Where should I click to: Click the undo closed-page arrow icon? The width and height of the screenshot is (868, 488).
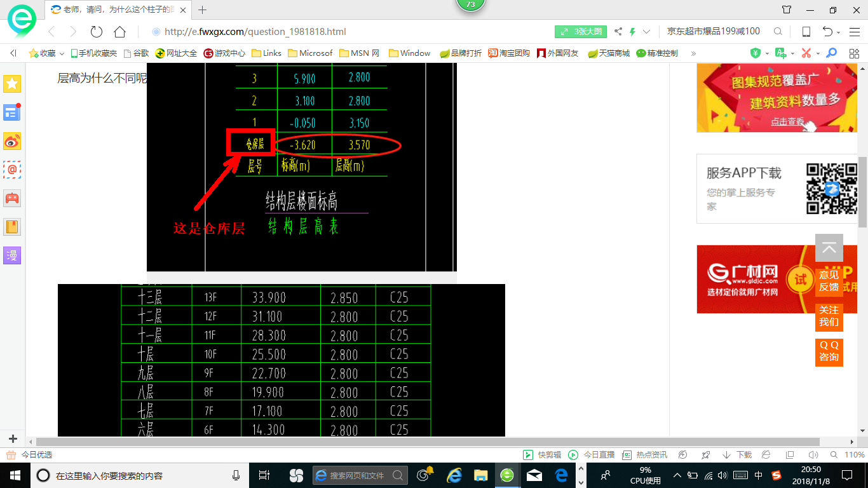tap(827, 32)
